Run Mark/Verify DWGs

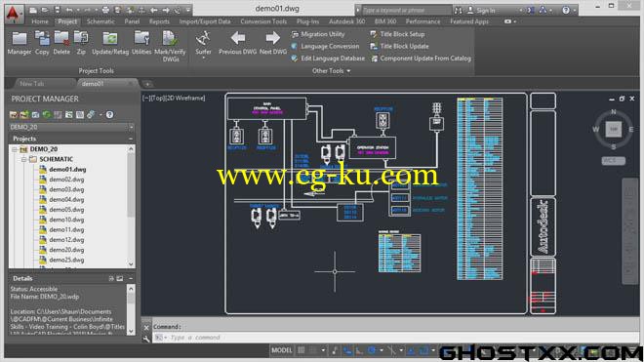(x=170, y=46)
